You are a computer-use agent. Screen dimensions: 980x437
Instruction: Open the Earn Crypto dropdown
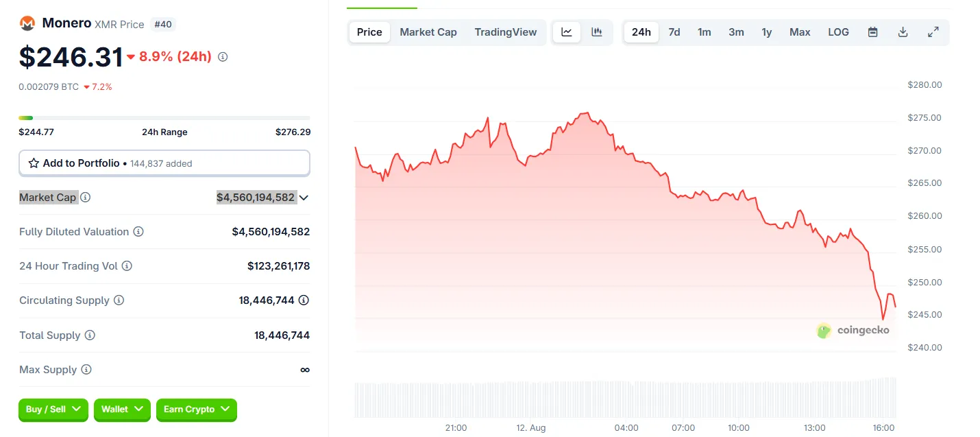pyautogui.click(x=196, y=410)
